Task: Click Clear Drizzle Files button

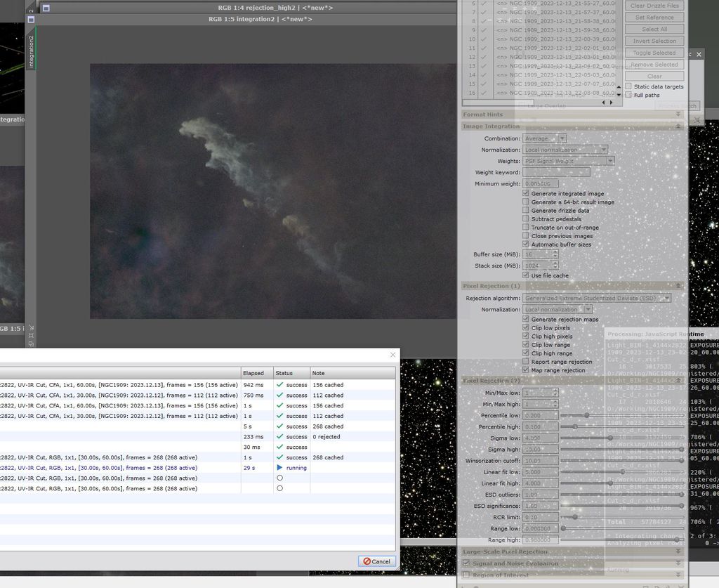Action: point(654,6)
